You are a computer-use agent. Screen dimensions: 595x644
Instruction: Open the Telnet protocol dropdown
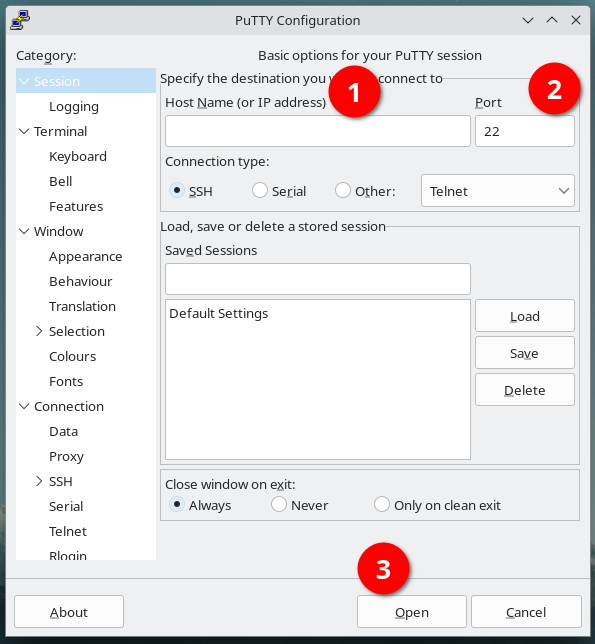coord(498,191)
